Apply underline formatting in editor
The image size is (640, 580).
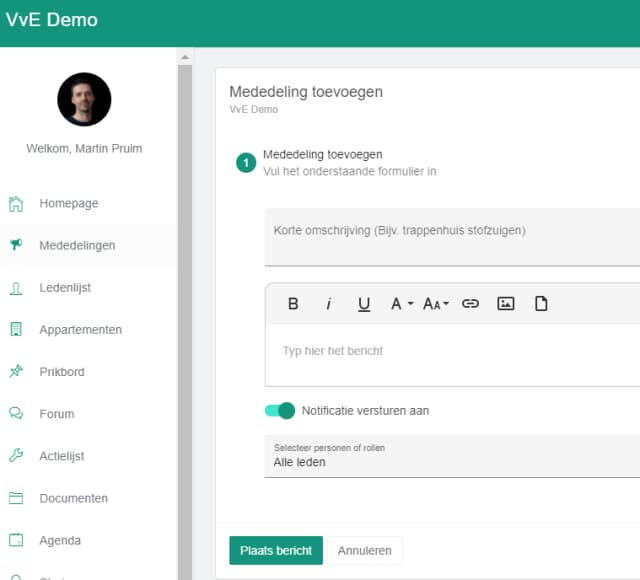pyautogui.click(x=363, y=304)
